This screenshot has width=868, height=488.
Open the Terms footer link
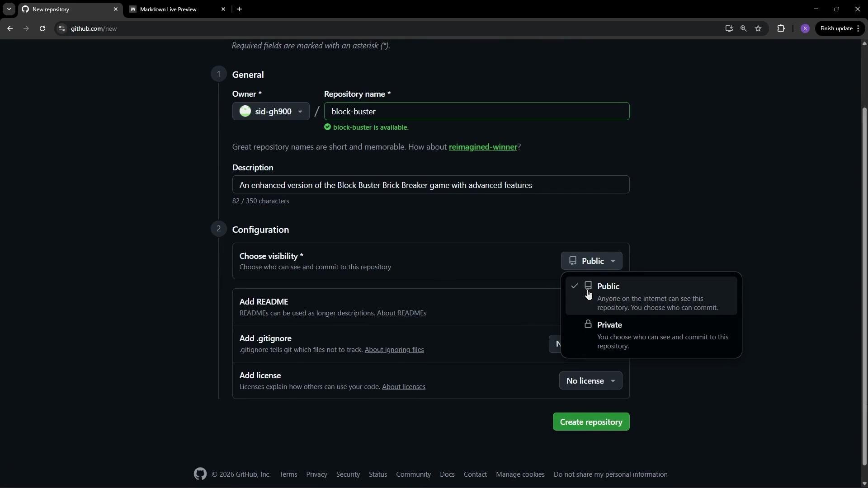[288, 474]
